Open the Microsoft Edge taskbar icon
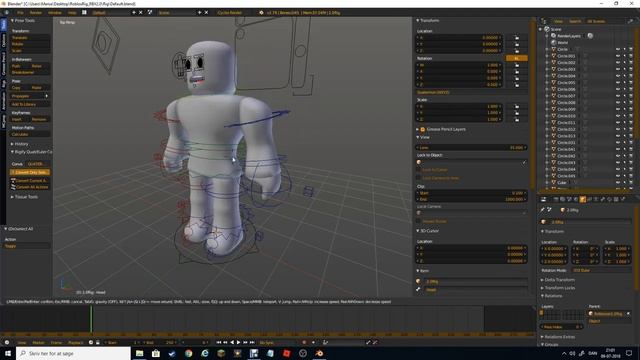The height and width of the screenshot is (360, 640). pos(205,353)
